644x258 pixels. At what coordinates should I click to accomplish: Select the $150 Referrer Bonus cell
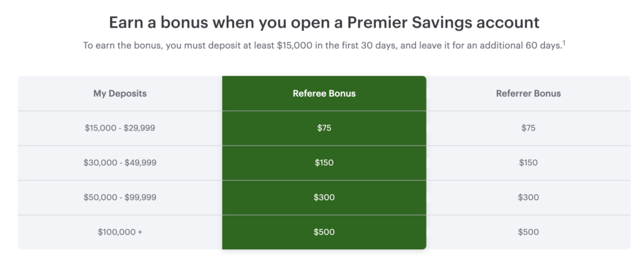(x=528, y=163)
